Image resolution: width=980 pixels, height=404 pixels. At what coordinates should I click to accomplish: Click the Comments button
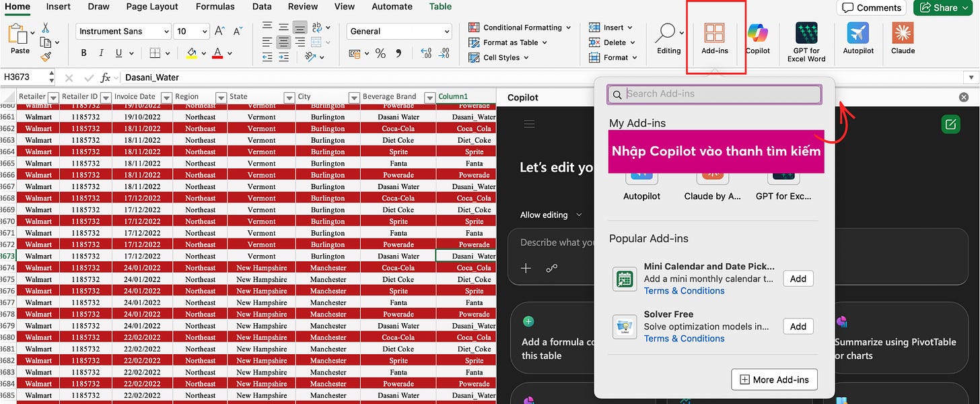(x=872, y=7)
